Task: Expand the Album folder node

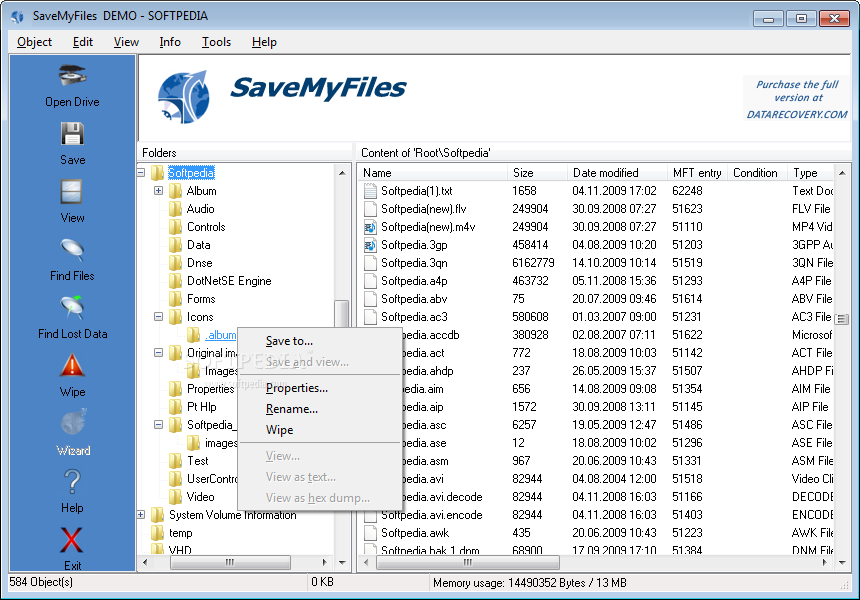Action: tap(159, 191)
